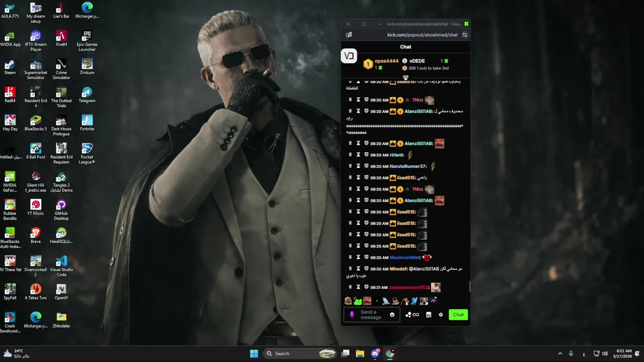Screen dimensions: 644x362
Task: Click top gifter opas4444
Action: click(x=386, y=61)
